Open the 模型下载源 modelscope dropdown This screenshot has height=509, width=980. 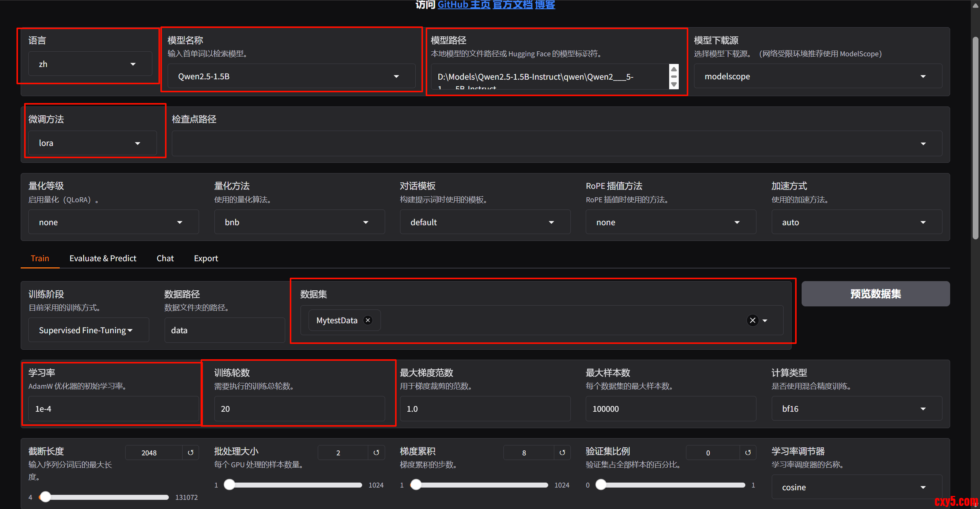tap(817, 76)
